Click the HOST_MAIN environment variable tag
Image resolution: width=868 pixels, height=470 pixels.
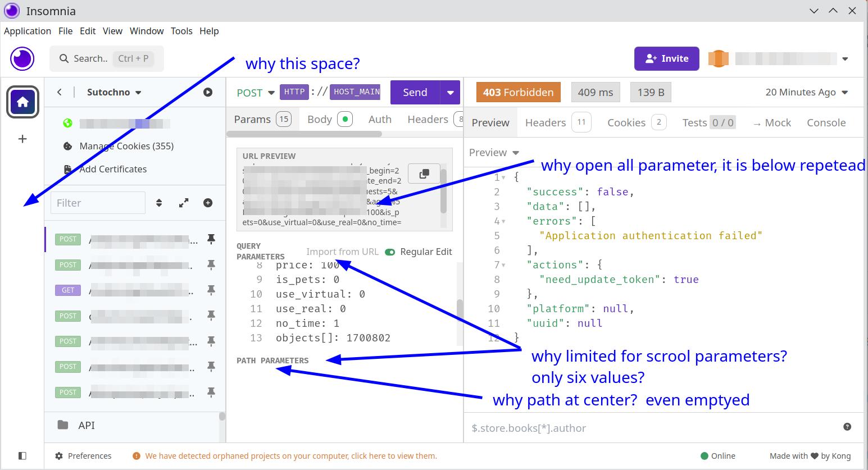tap(355, 92)
